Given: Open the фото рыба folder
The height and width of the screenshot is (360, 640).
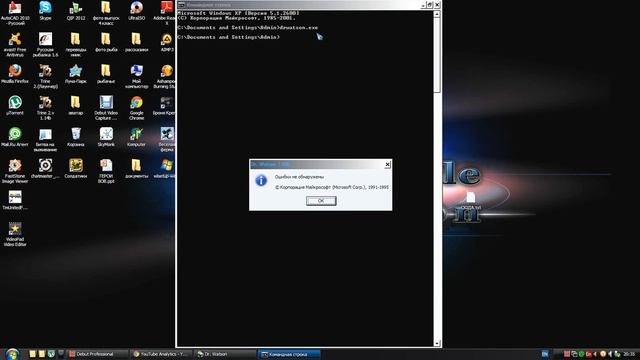Looking at the screenshot, I should point(106,42).
